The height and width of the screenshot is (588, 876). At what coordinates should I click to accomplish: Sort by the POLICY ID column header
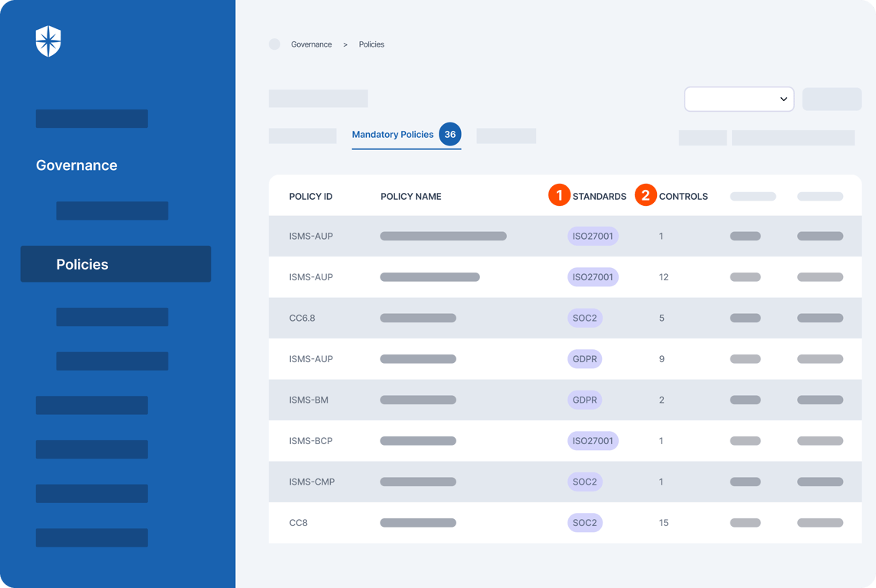(x=311, y=197)
